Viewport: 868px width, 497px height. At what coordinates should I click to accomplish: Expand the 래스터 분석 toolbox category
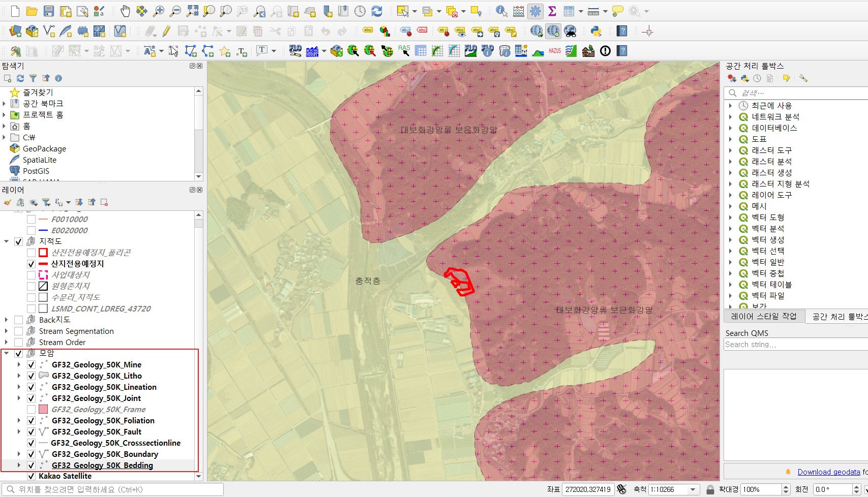[x=731, y=162]
